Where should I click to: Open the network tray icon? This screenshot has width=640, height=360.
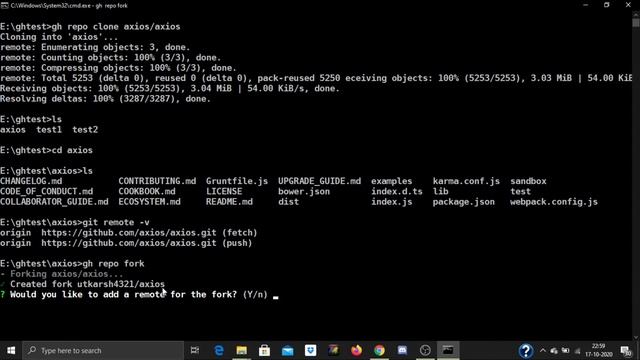(577, 351)
